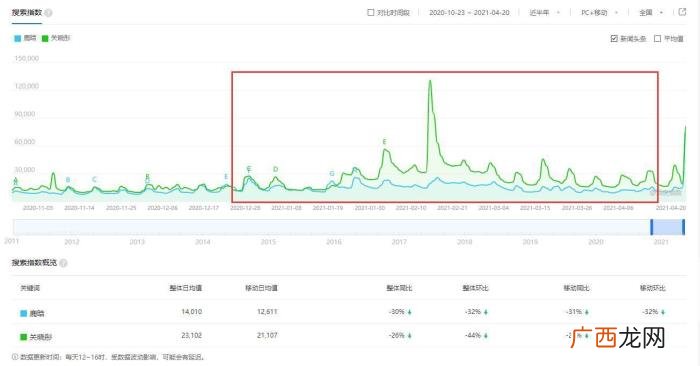Viewport: 700px width, 366px height.
Task: Click left handle of timeline range slider
Action: 652,227
